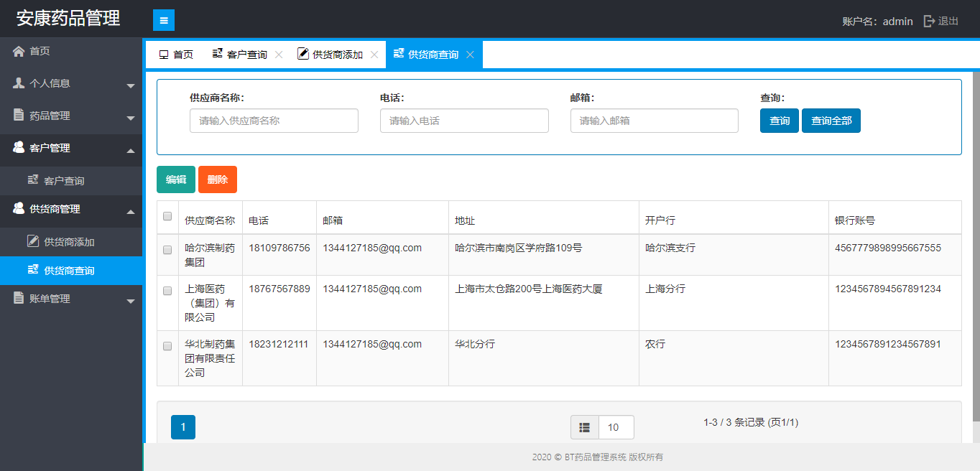Open 供货商查询 in the sidebar
The width and height of the screenshot is (980, 471).
pyautogui.click(x=71, y=271)
